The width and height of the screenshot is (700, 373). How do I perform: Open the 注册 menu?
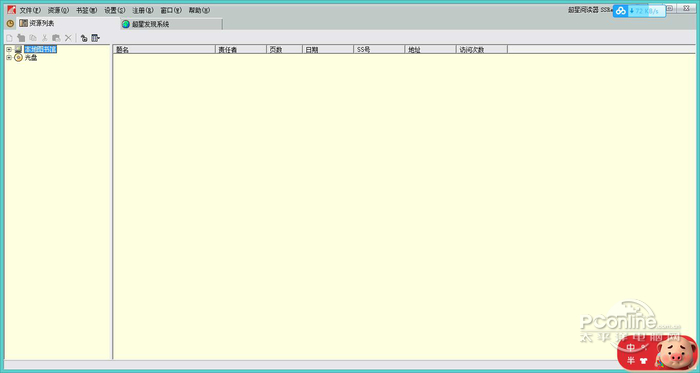click(143, 10)
